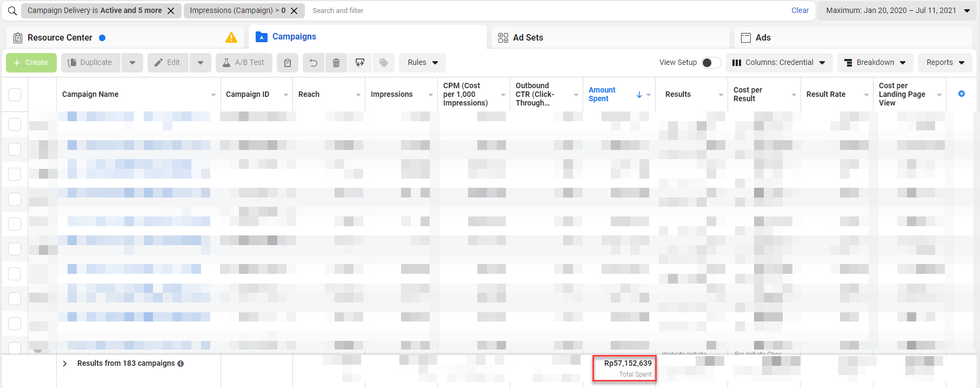Expand the Results from 183 campaigns row
This screenshot has width=980, height=388.
pyautogui.click(x=65, y=364)
